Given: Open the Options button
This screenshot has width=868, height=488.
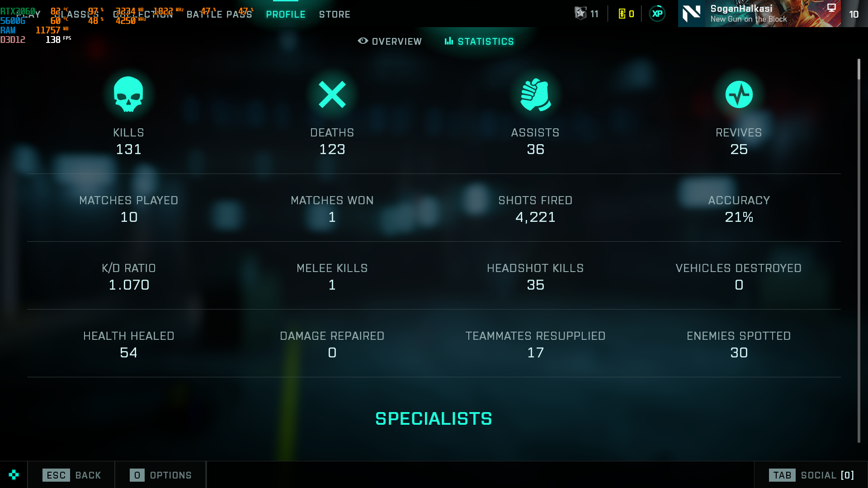Looking at the screenshot, I should pos(160,475).
